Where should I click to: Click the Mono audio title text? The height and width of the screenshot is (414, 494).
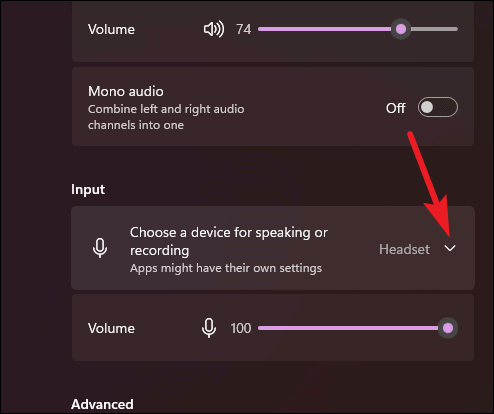pos(126,91)
